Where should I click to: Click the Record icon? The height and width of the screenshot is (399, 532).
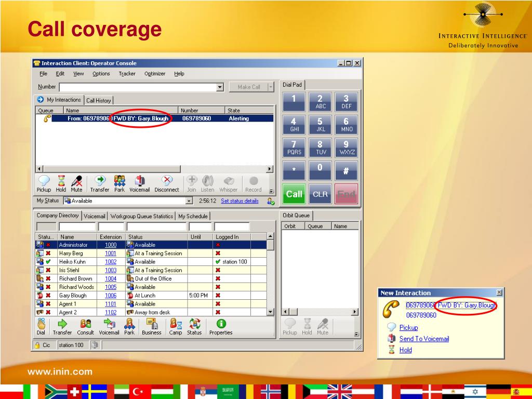[x=254, y=184]
